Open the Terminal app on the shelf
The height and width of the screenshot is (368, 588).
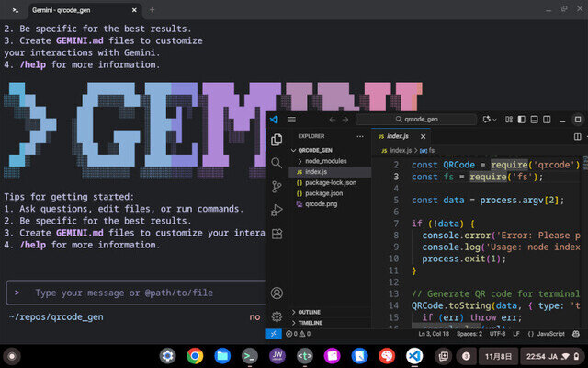[x=250, y=356]
